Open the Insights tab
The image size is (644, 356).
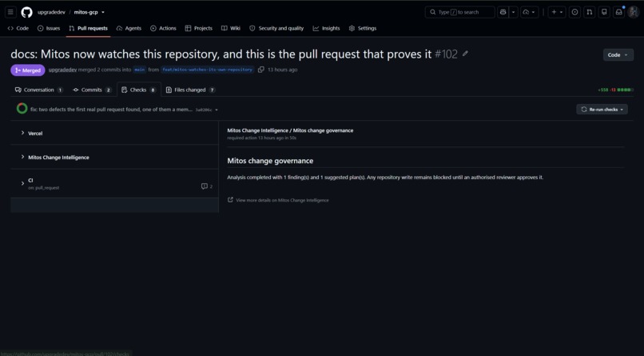327,28
